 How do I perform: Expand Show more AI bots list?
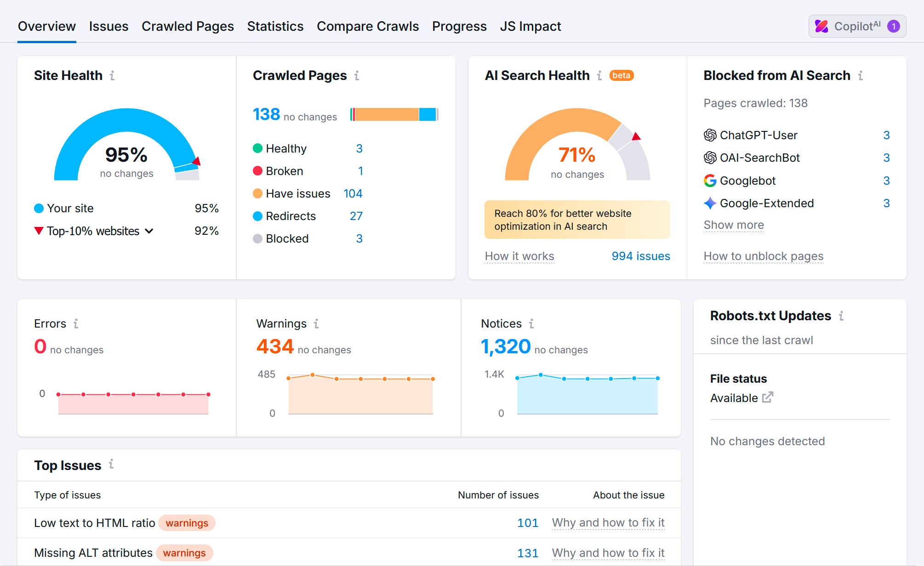pyautogui.click(x=734, y=225)
